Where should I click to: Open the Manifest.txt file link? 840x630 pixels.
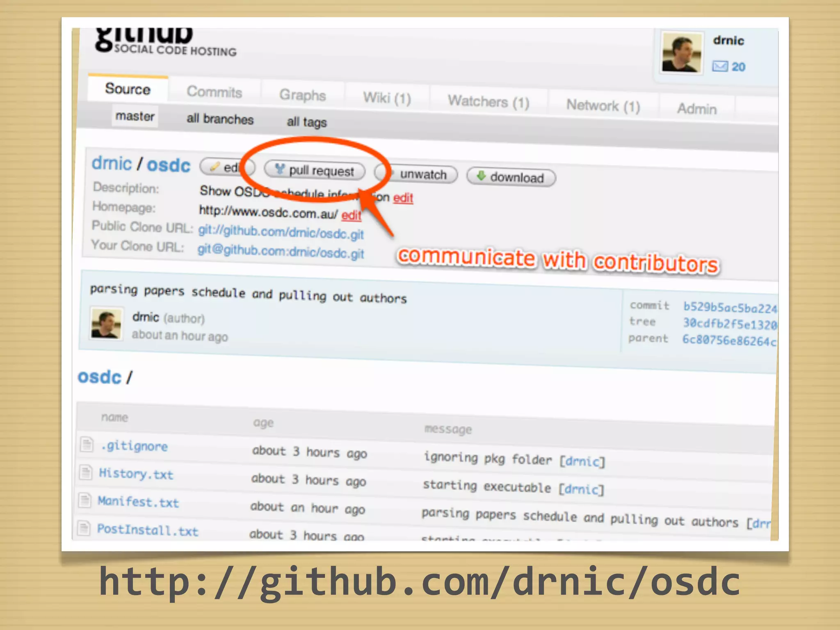click(x=138, y=502)
